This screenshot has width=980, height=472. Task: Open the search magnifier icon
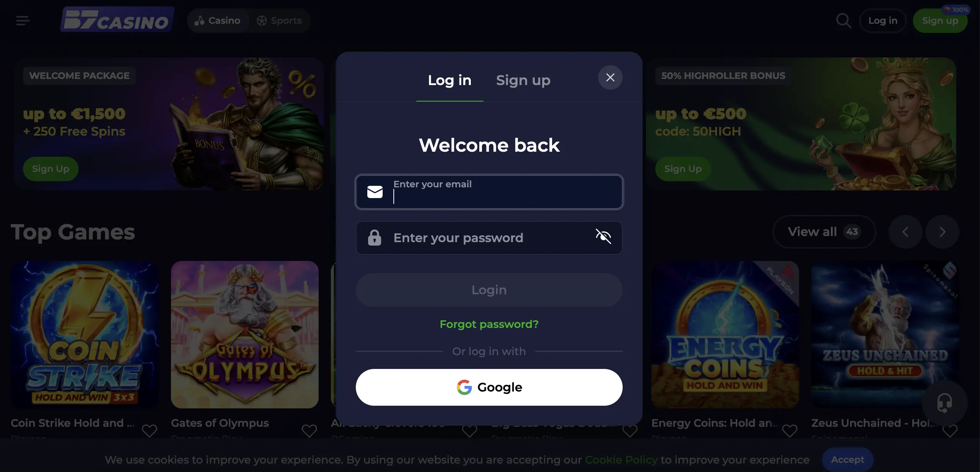844,21
